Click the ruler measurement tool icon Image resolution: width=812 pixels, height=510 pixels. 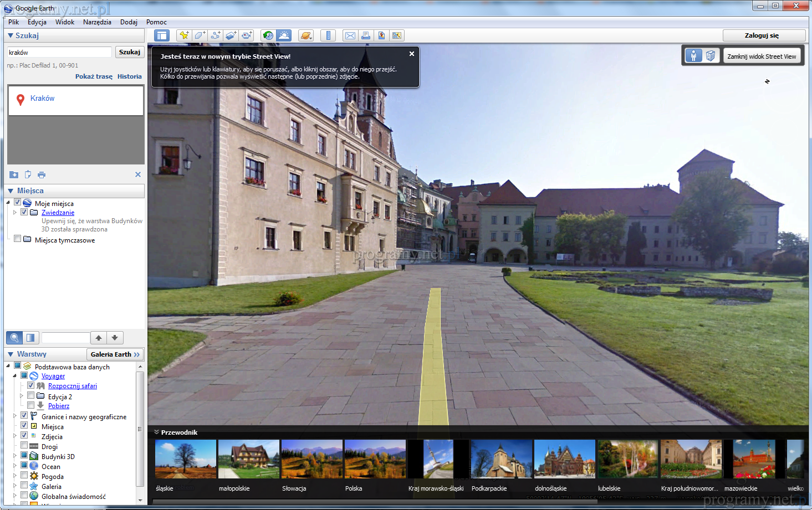coord(328,35)
